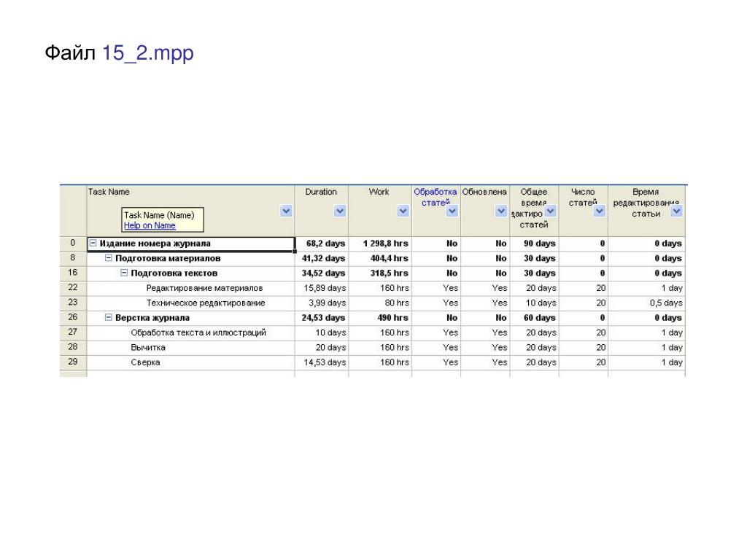Click Обработка статей Yes in Вычитка row
Viewport: 747px width, 560px height.
point(436,348)
